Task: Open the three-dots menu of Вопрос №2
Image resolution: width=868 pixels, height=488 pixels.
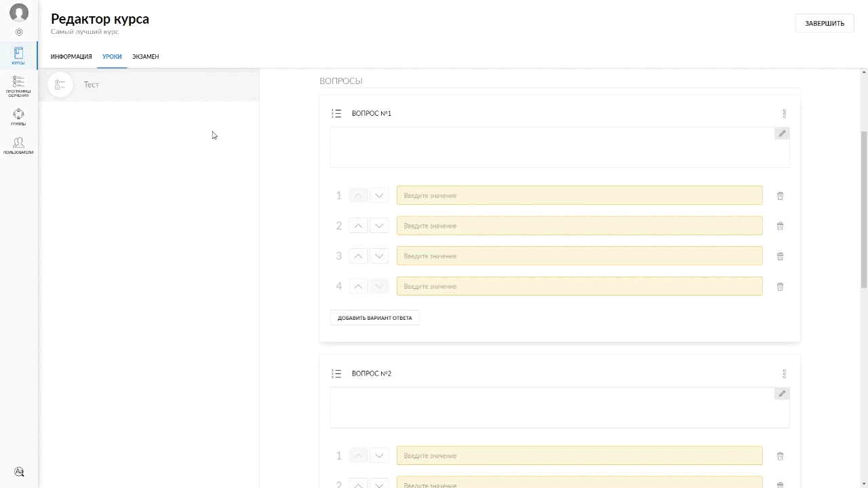Action: click(784, 373)
